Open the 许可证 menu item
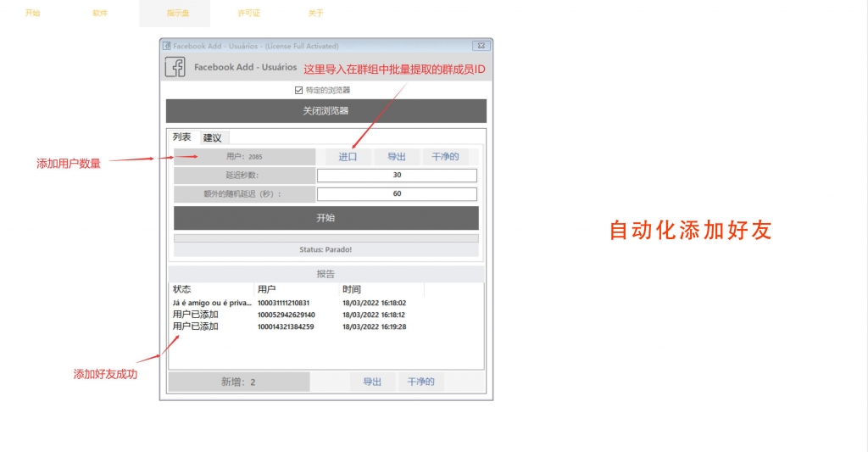This screenshot has height=452, width=868. coord(248,13)
